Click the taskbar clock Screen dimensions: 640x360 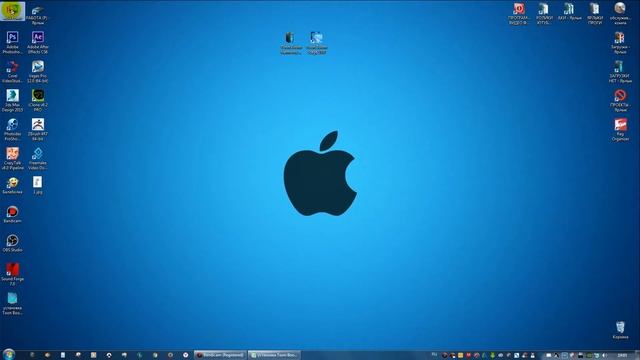pyautogui.click(x=622, y=355)
